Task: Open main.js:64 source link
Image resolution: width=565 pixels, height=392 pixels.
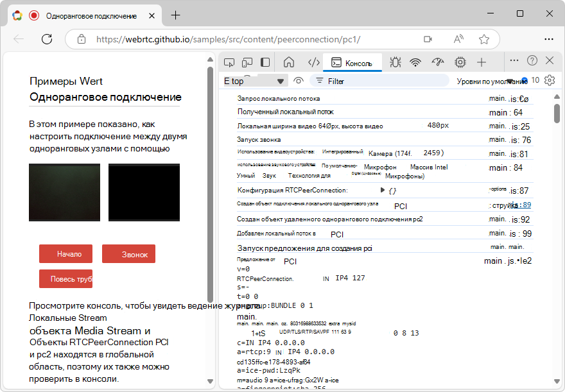Action: [x=505, y=112]
